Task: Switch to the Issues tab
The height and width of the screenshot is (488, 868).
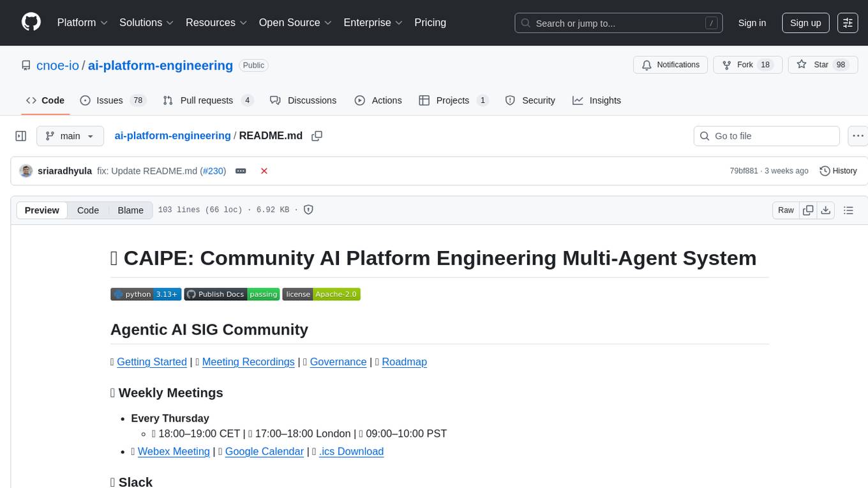Action: coord(113,100)
